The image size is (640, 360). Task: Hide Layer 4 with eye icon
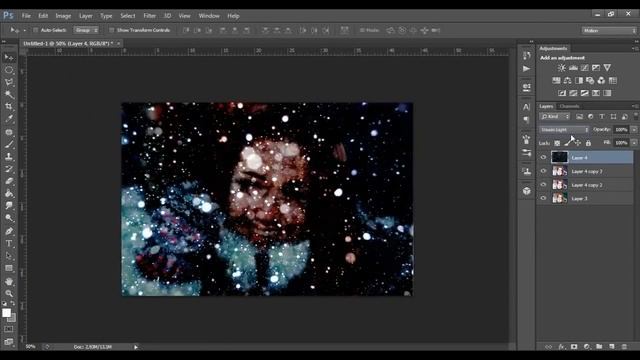coord(543,157)
